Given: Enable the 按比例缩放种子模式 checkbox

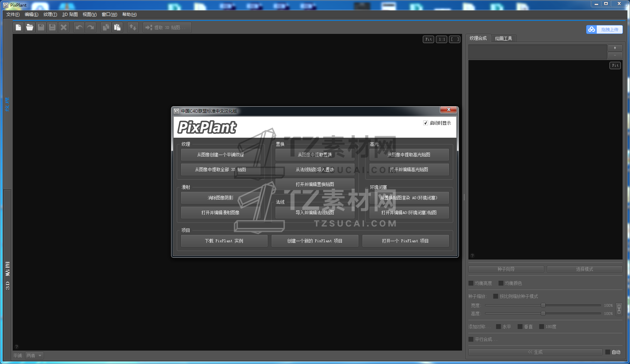Looking at the screenshot, I should click(496, 296).
